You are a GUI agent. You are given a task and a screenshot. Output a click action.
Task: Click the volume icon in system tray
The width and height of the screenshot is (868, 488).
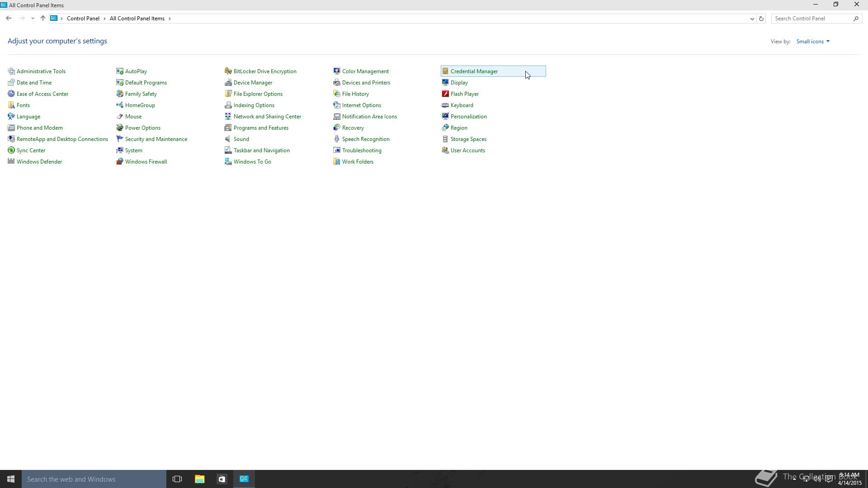[817, 479]
